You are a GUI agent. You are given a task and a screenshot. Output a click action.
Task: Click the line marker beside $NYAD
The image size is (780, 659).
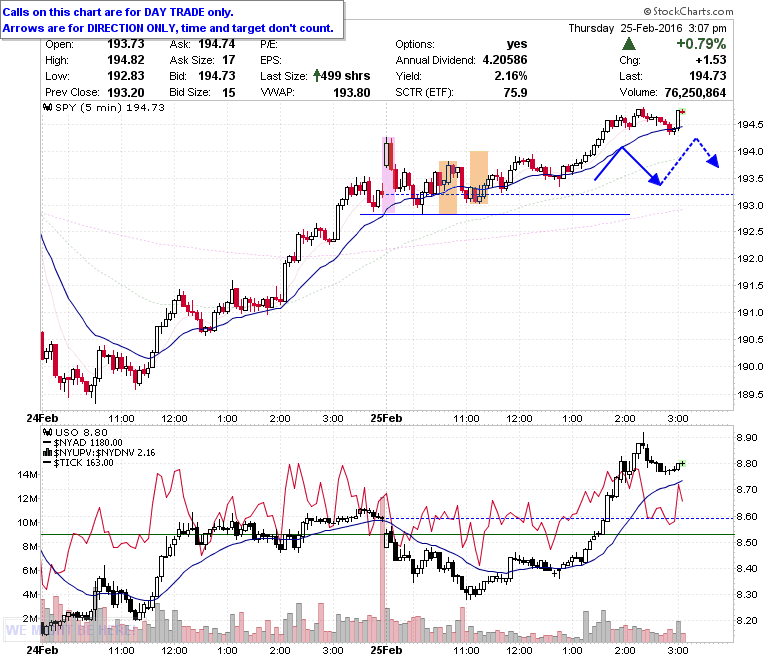(48, 443)
